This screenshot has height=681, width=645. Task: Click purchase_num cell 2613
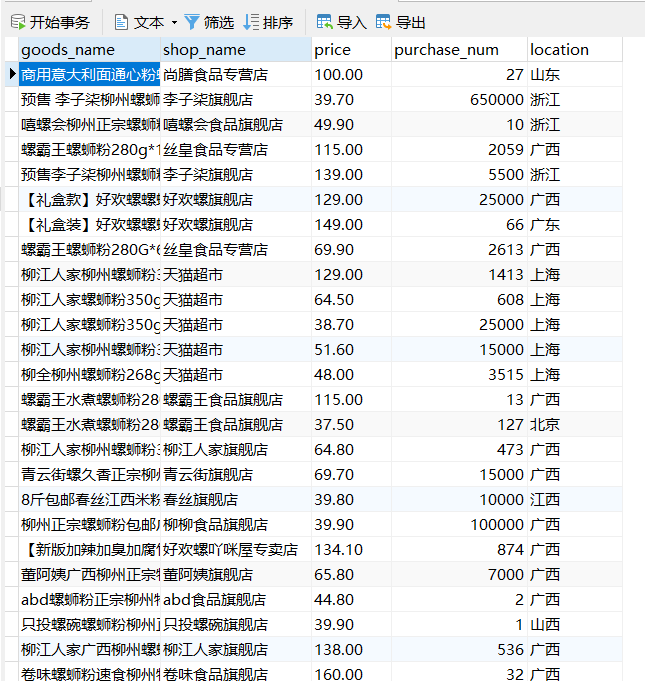[460, 249]
